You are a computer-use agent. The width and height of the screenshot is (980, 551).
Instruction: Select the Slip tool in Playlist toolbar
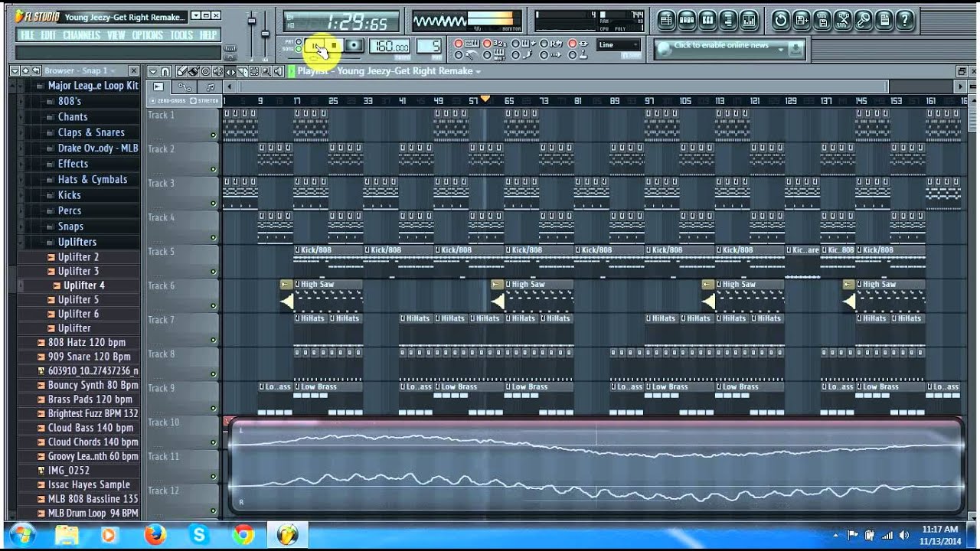(230, 71)
